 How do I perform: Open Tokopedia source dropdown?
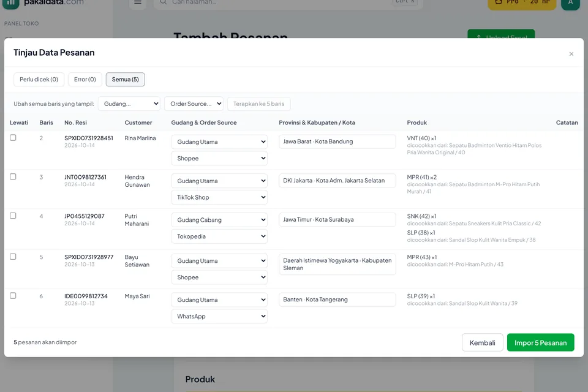tap(219, 236)
